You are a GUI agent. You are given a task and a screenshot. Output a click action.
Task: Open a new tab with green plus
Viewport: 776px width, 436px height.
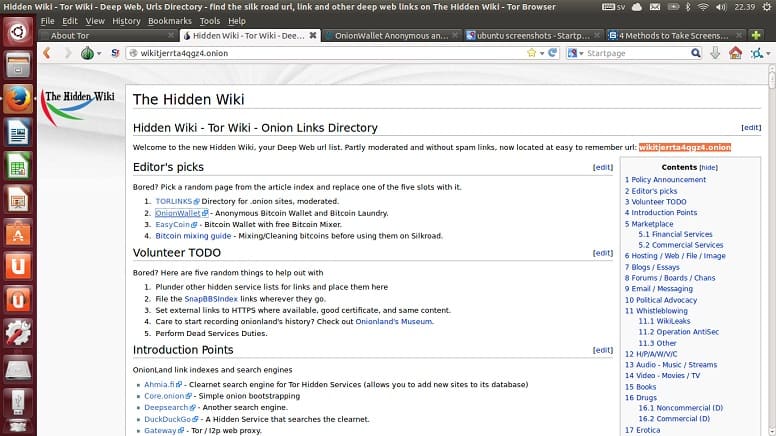[756, 36]
